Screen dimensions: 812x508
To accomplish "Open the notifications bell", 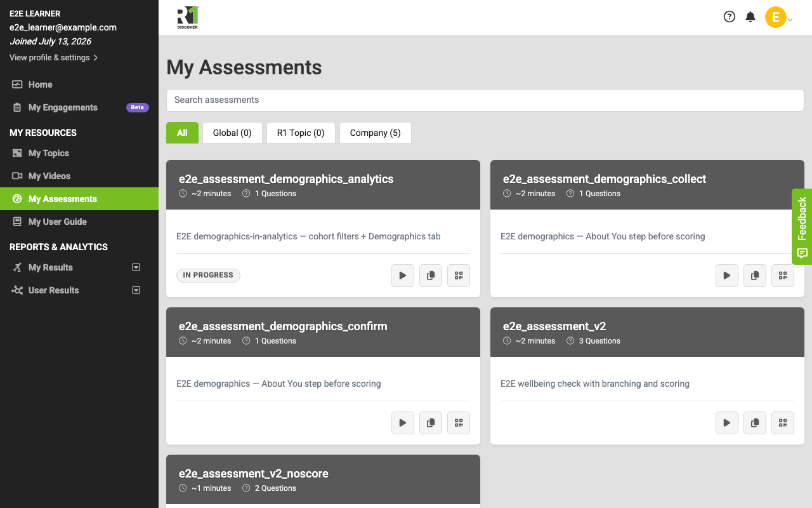I will point(750,17).
